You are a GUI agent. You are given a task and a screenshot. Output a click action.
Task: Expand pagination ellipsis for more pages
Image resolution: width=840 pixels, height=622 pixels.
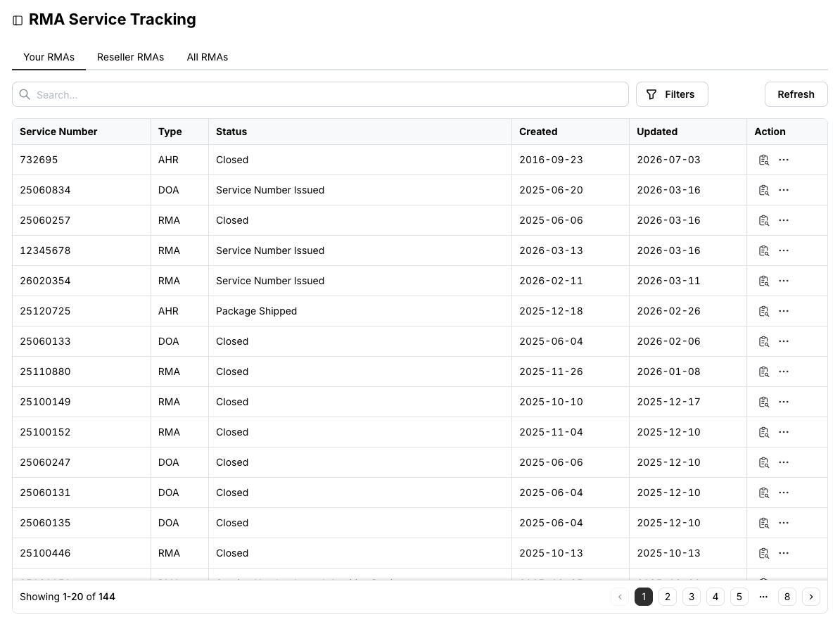click(x=763, y=597)
